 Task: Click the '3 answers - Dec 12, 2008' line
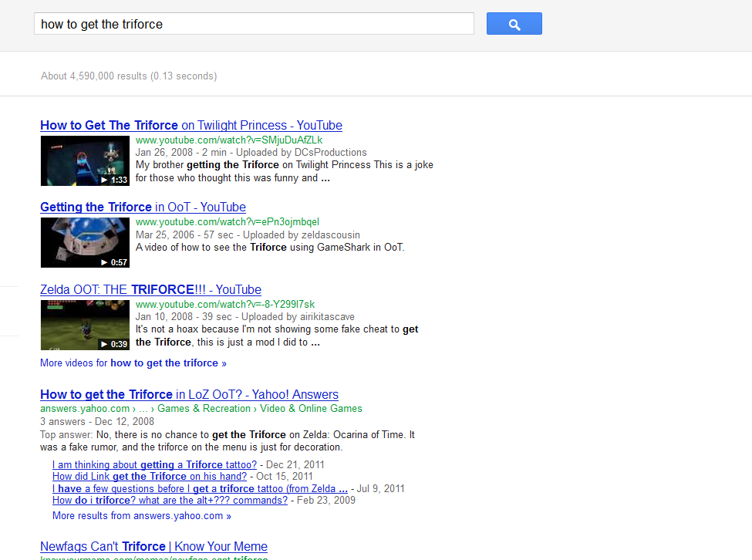click(97, 421)
